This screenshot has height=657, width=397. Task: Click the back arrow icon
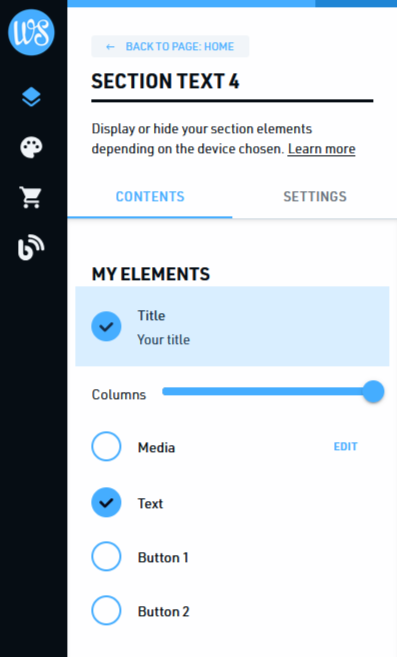(x=110, y=47)
